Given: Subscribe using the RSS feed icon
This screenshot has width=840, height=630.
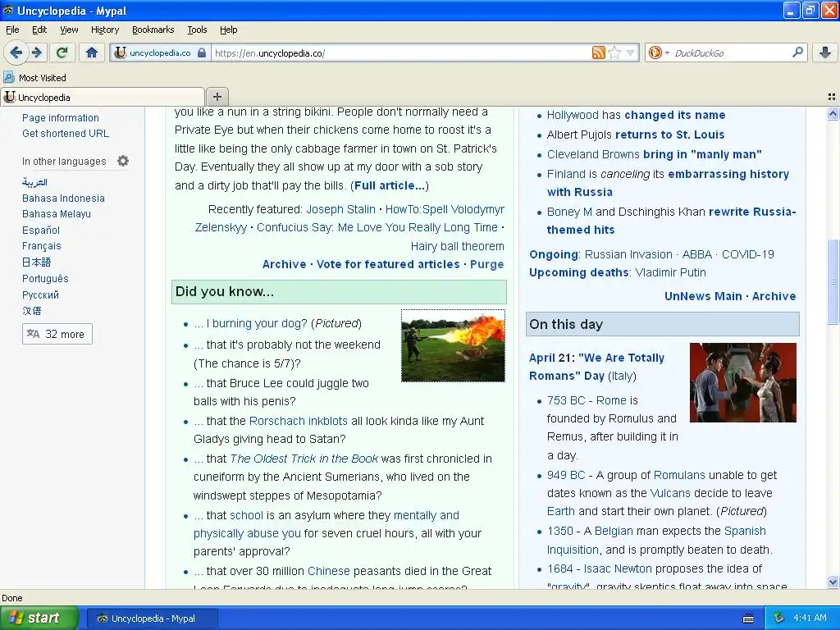Looking at the screenshot, I should pyautogui.click(x=598, y=52).
